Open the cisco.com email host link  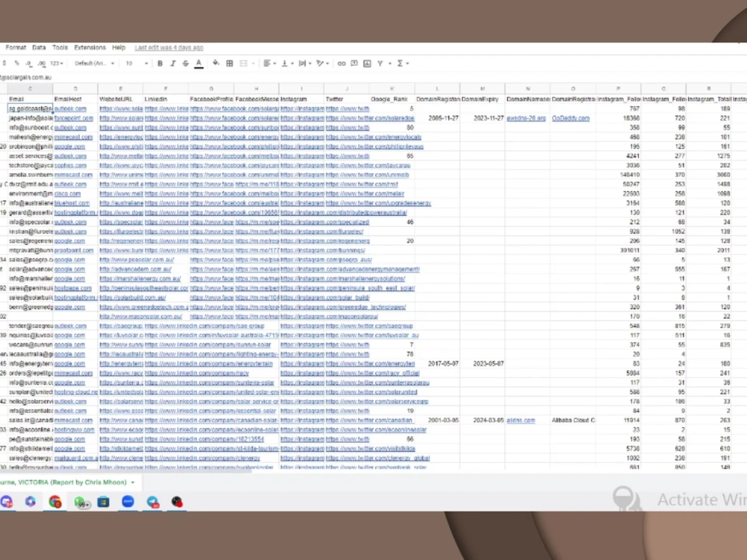[x=67, y=194]
